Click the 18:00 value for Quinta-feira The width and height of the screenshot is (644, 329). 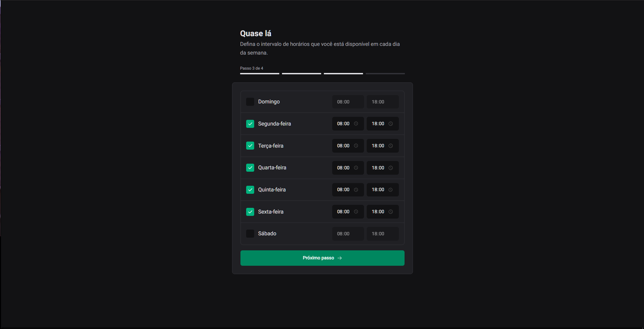pos(378,190)
